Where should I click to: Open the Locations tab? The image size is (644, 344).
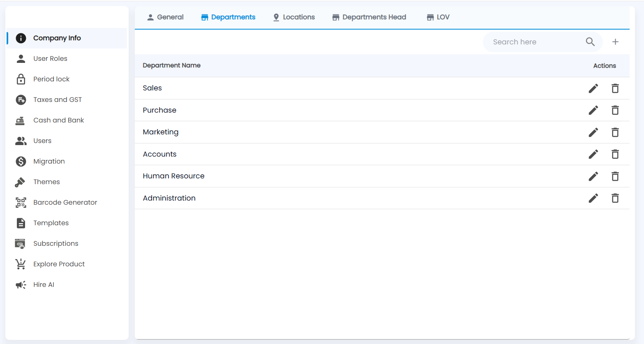click(294, 17)
